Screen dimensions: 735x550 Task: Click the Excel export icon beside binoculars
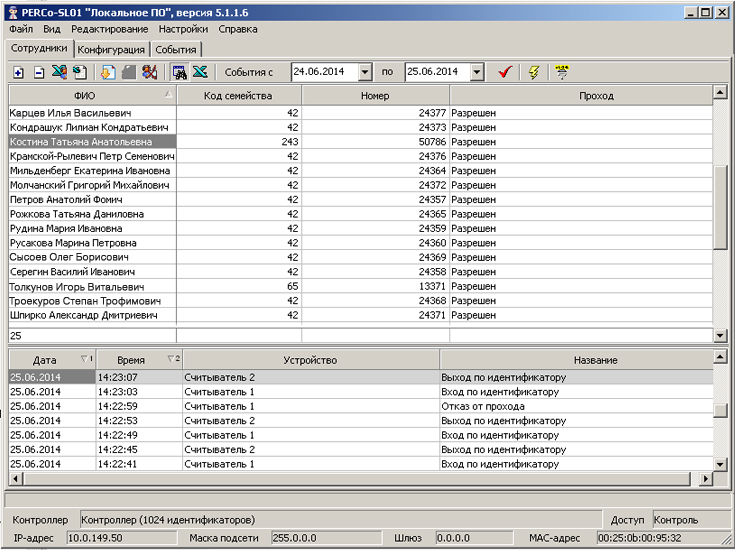click(x=200, y=72)
